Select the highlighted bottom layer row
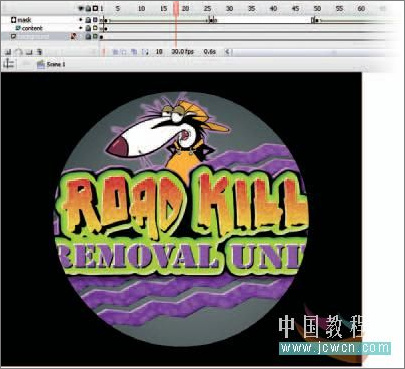This screenshot has width=405, height=369. (50, 37)
